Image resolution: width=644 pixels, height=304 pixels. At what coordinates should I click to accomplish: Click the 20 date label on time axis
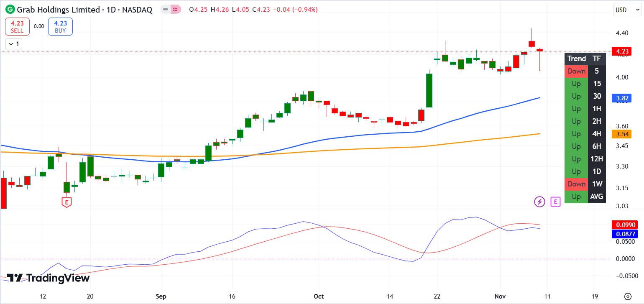click(x=90, y=296)
